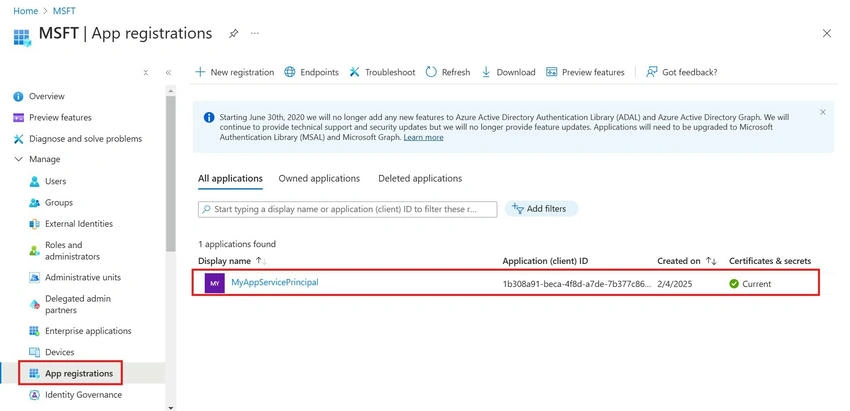Switch to Owned applications tab
Image resolution: width=850 pixels, height=411 pixels.
[x=319, y=178]
